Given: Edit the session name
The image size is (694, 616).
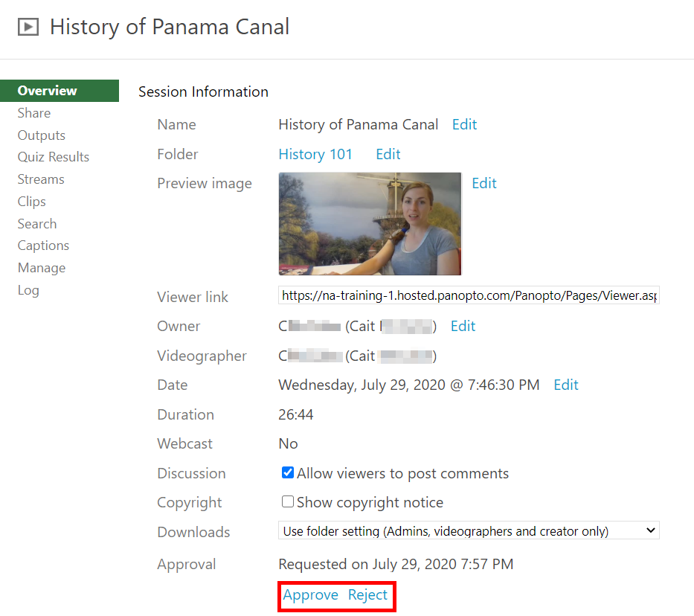Looking at the screenshot, I should coord(464,124).
